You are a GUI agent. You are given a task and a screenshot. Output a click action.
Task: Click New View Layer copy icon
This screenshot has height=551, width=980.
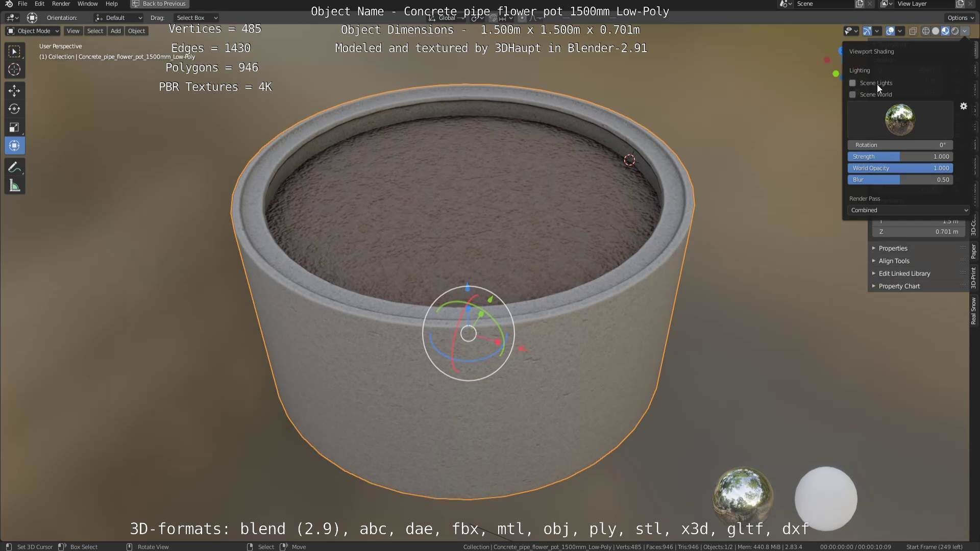pos(960,4)
